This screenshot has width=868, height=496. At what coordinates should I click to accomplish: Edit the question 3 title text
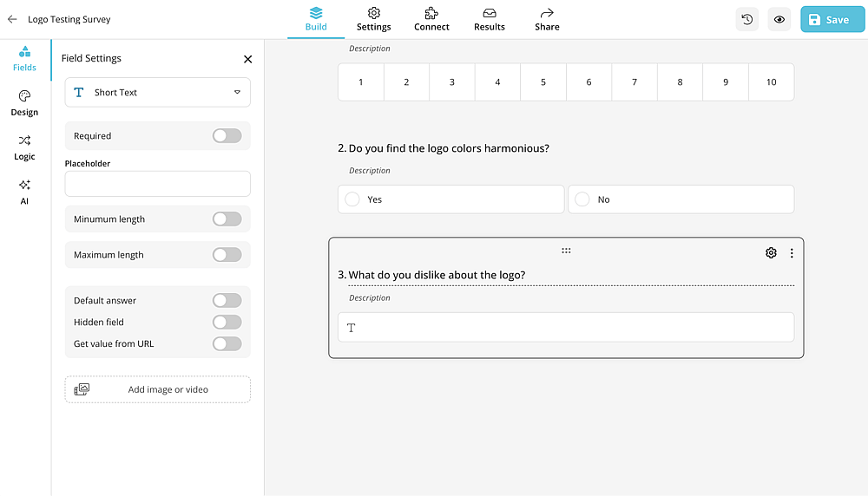click(x=437, y=275)
